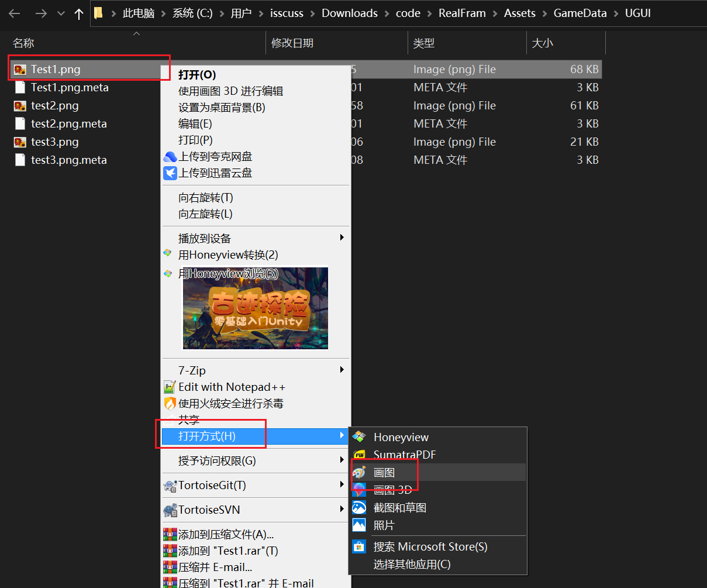
Task: Click the 画图 3D icon in submenu
Action: pos(359,490)
